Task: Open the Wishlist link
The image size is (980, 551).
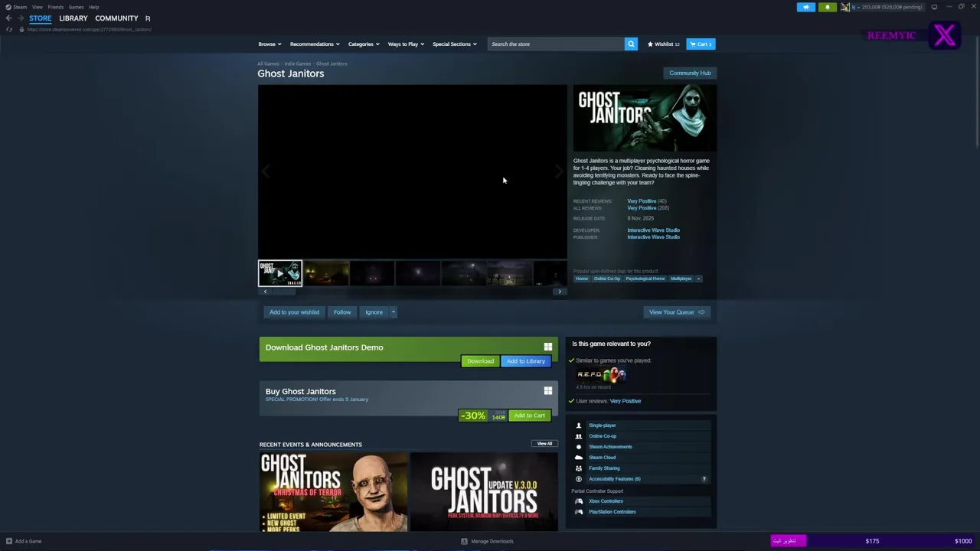Action: pos(664,44)
